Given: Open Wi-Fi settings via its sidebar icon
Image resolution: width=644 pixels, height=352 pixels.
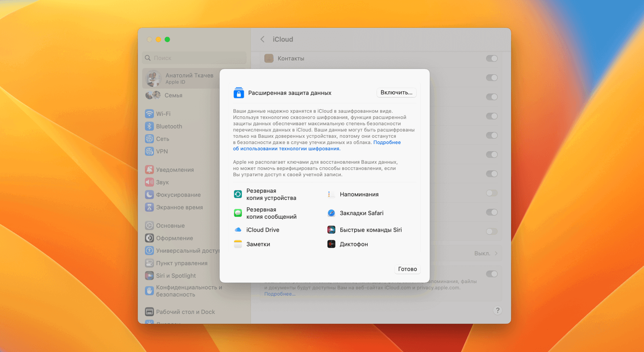Looking at the screenshot, I should point(149,114).
